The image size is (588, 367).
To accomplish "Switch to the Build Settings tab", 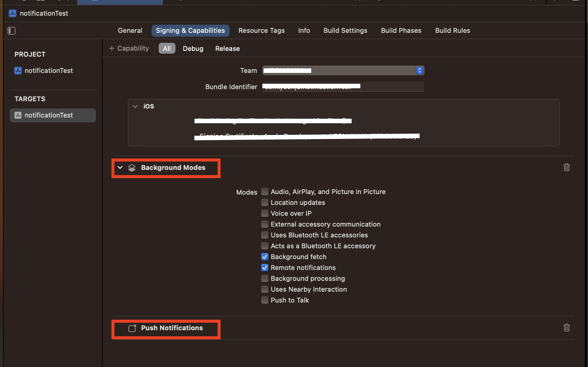I will 345,30.
